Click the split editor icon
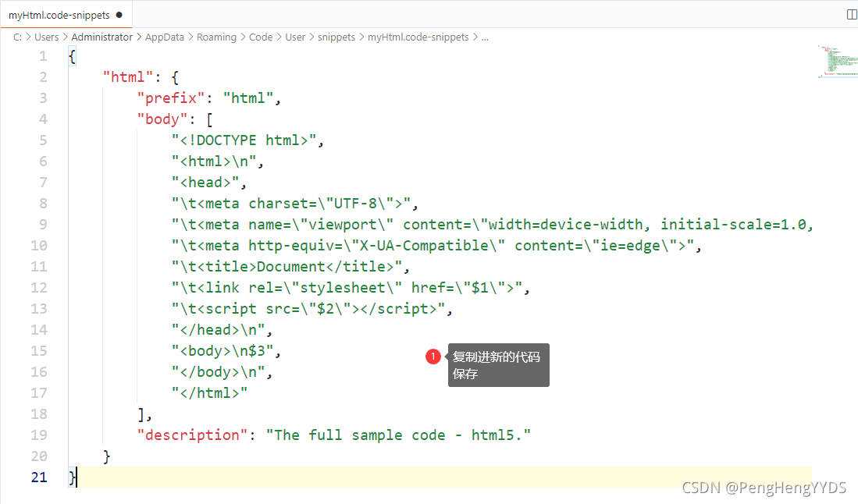The height and width of the screenshot is (504, 858). (852, 15)
